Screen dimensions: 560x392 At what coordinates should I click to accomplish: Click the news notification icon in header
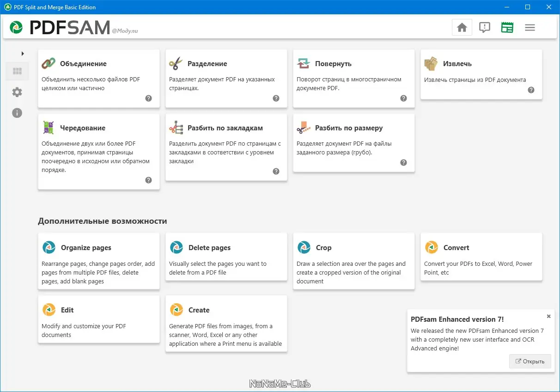[x=484, y=27]
